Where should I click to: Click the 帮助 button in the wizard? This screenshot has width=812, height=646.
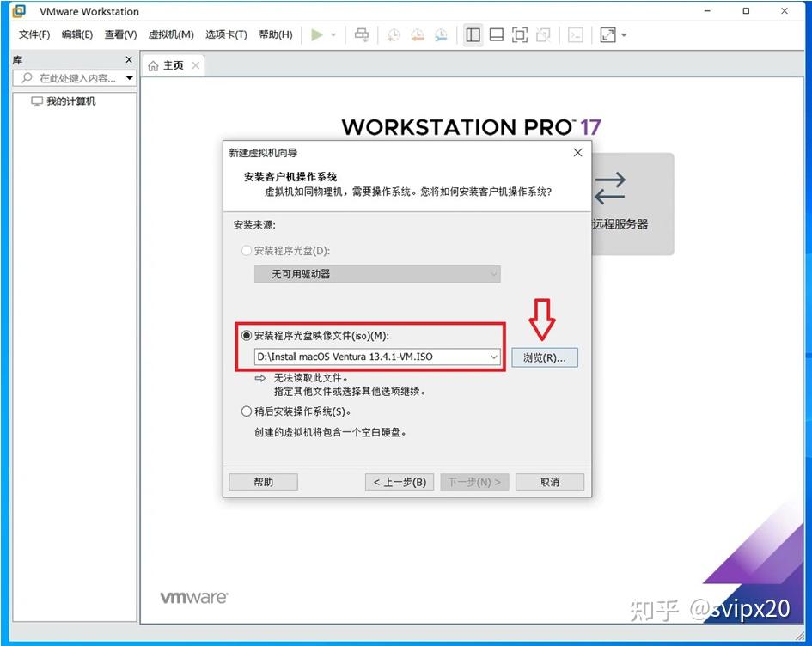click(x=263, y=482)
